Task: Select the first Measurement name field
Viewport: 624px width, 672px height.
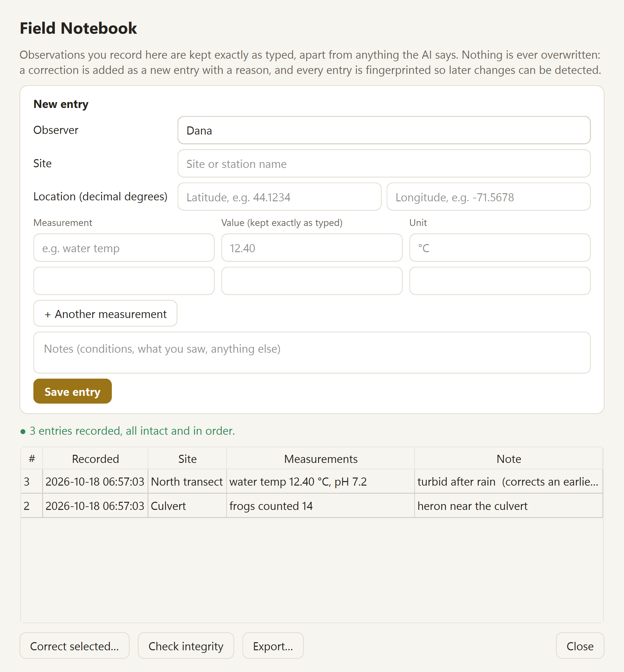Action: tap(124, 248)
